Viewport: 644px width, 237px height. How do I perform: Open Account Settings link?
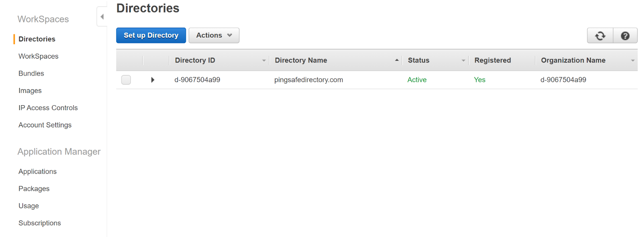point(45,125)
